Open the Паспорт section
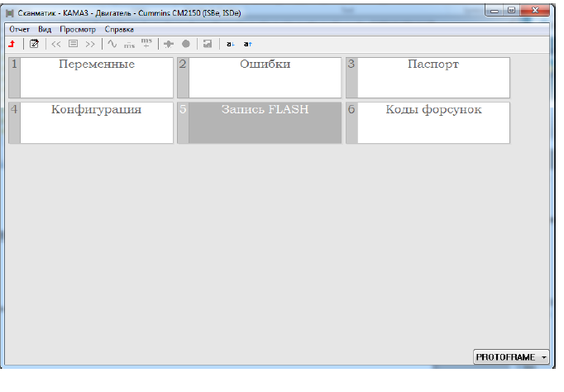564x392 pixels. (x=428, y=78)
